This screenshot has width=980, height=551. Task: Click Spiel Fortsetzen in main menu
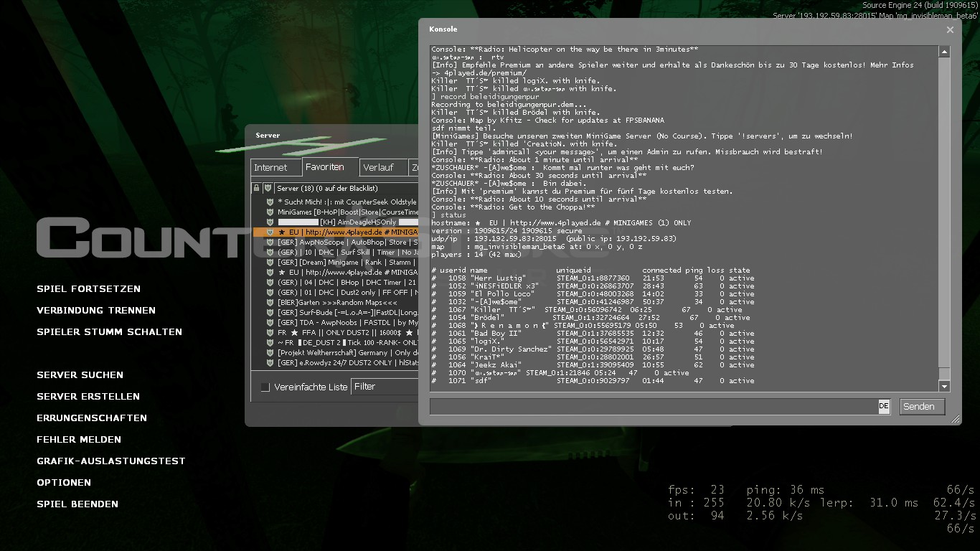pyautogui.click(x=88, y=288)
